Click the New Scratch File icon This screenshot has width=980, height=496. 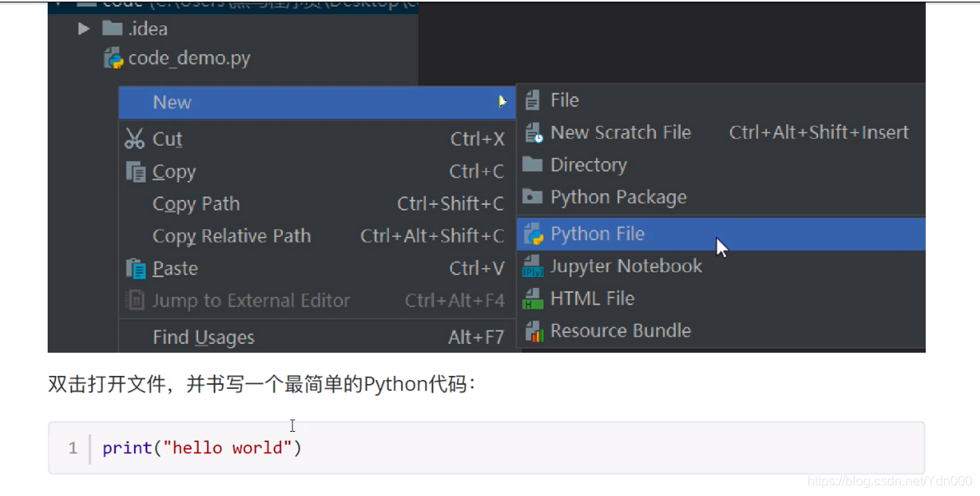(x=533, y=132)
